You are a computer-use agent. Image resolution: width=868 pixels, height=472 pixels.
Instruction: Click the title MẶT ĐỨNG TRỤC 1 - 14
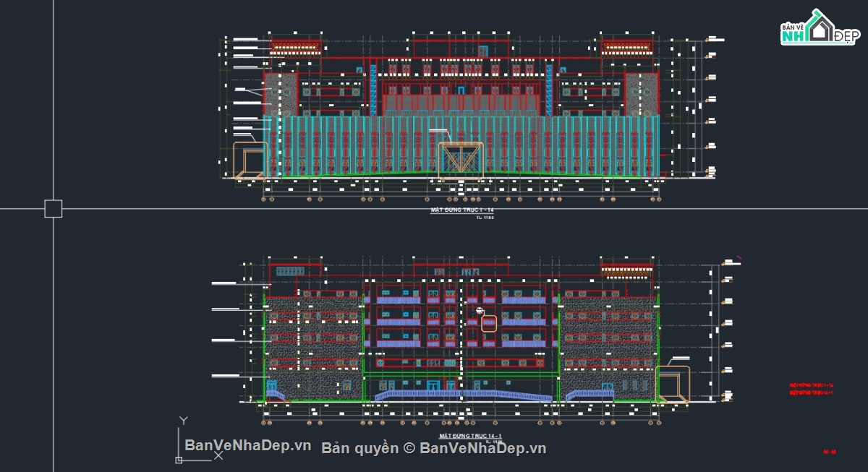[462, 210]
